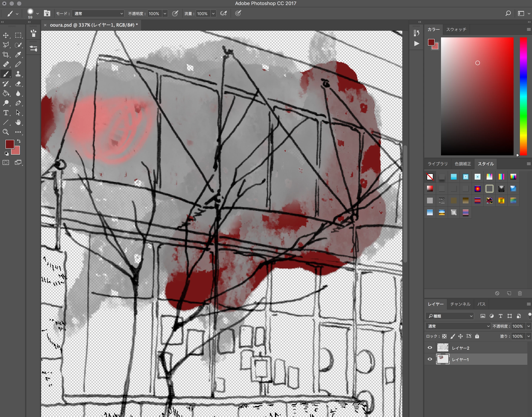The image size is (532, 417).
Task: Select the Crop tool
Action: [6, 55]
